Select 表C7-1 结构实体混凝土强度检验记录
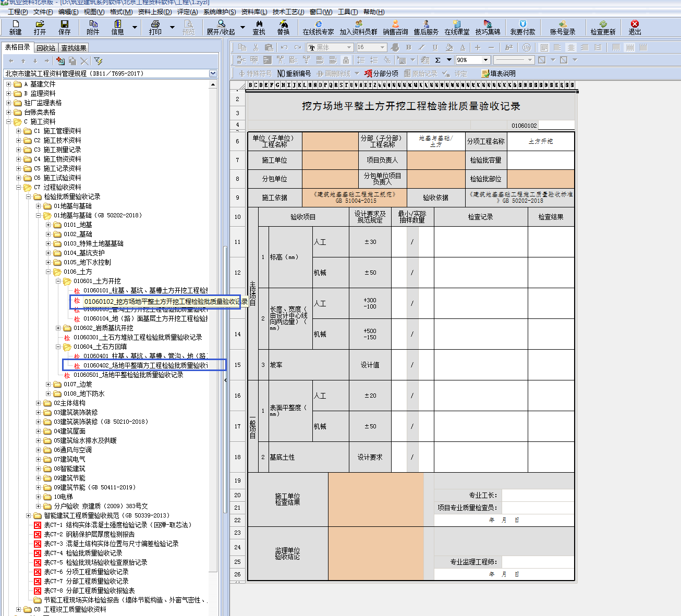681x616 pixels. 118,525
